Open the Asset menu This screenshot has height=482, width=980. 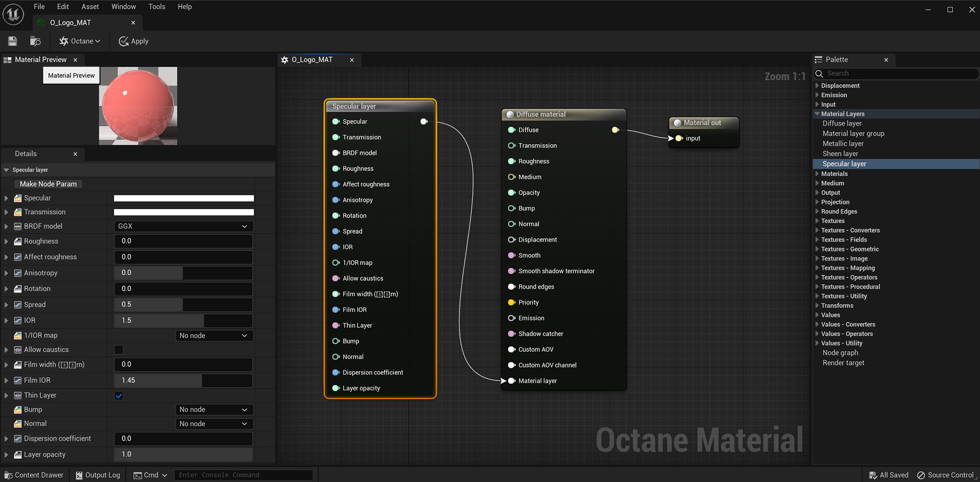click(90, 6)
